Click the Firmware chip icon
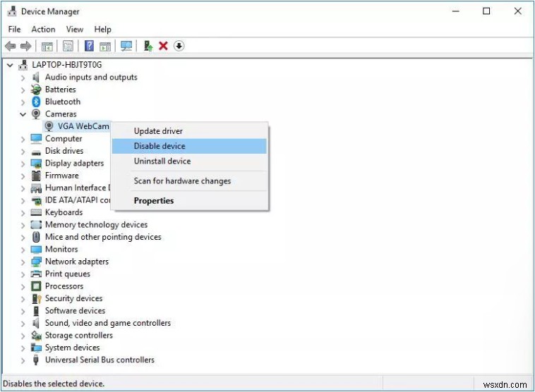Screen dimensions: 535x392 pyautogui.click(x=36, y=176)
